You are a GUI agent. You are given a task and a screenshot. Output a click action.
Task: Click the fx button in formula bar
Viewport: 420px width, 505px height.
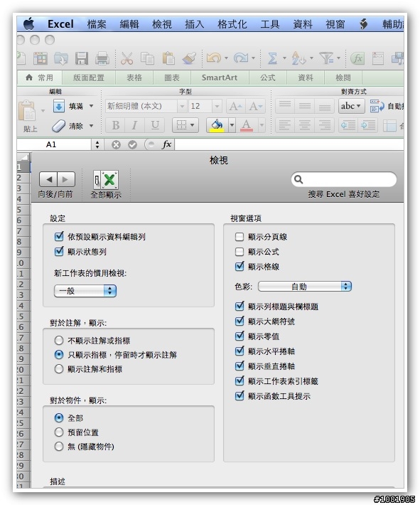click(167, 144)
